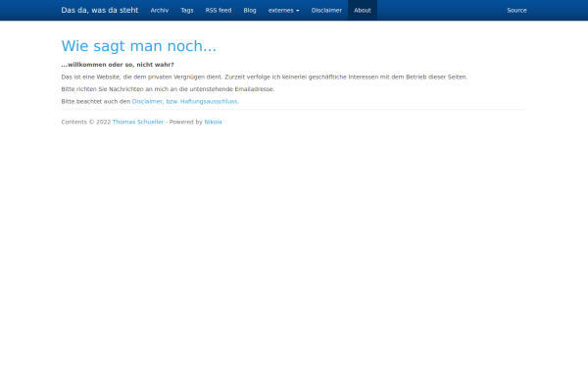
Task: Follow the 'Disclaimer, bzw. Haftungsausschluss' link
Action: click(x=185, y=101)
